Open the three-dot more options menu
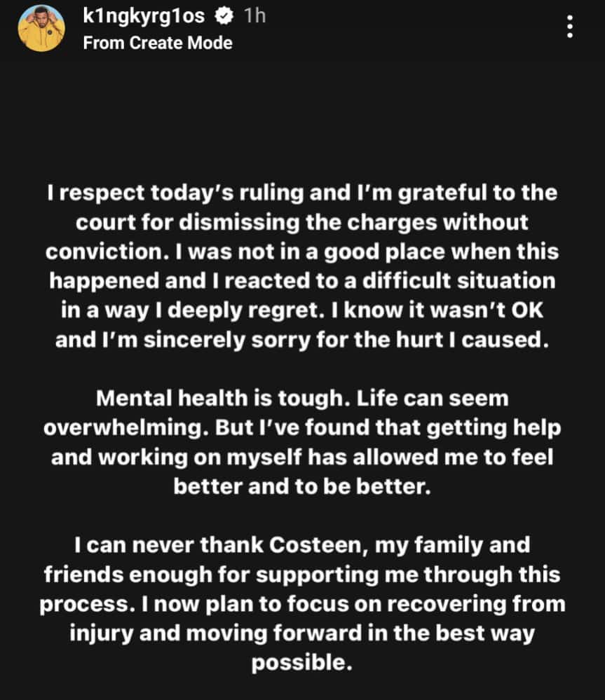 pos(570,27)
